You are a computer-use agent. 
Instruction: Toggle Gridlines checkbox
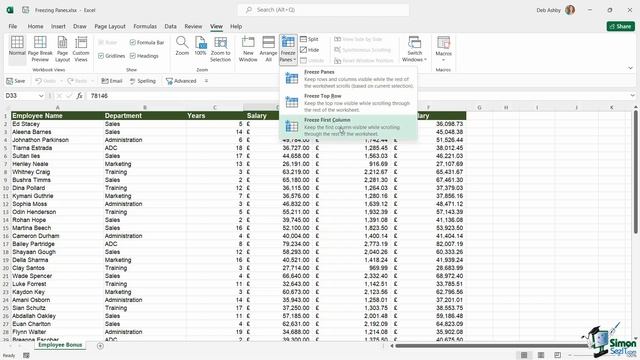tap(111, 56)
